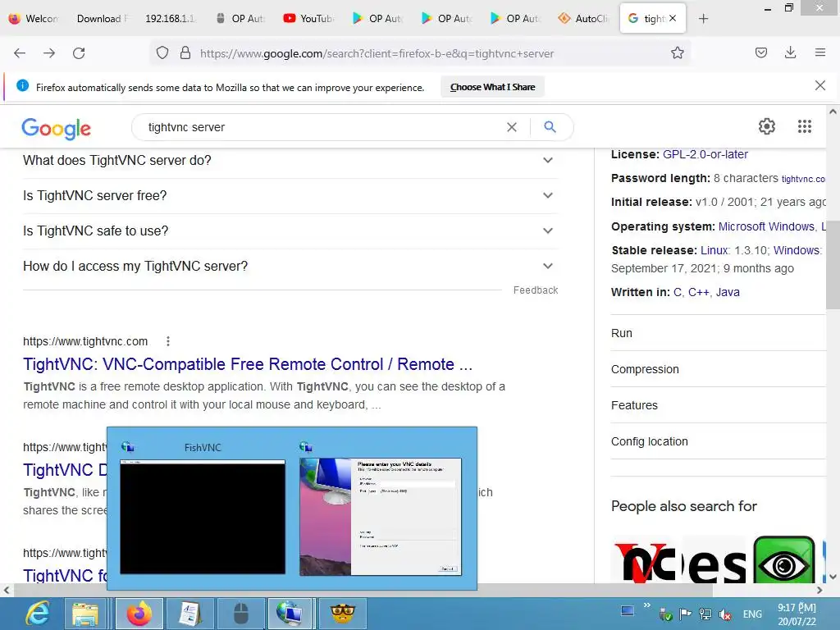Select the VNC viewer taskbar icon
Image resolution: width=840 pixels, height=630 pixels.
(290, 614)
